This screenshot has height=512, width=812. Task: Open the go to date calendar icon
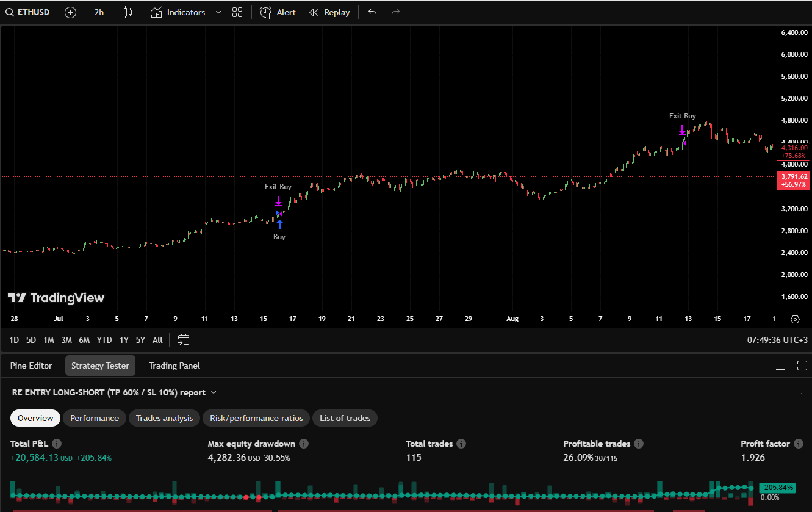(184, 340)
